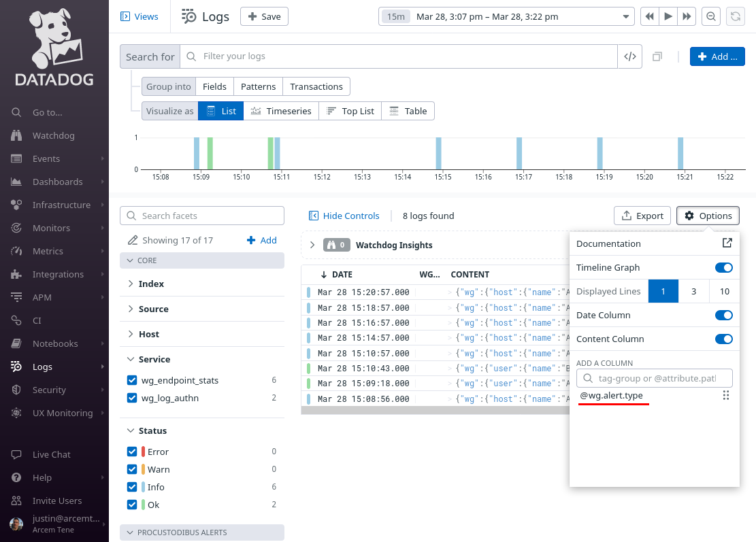Click the Save button
The image size is (756, 542).
264,16
